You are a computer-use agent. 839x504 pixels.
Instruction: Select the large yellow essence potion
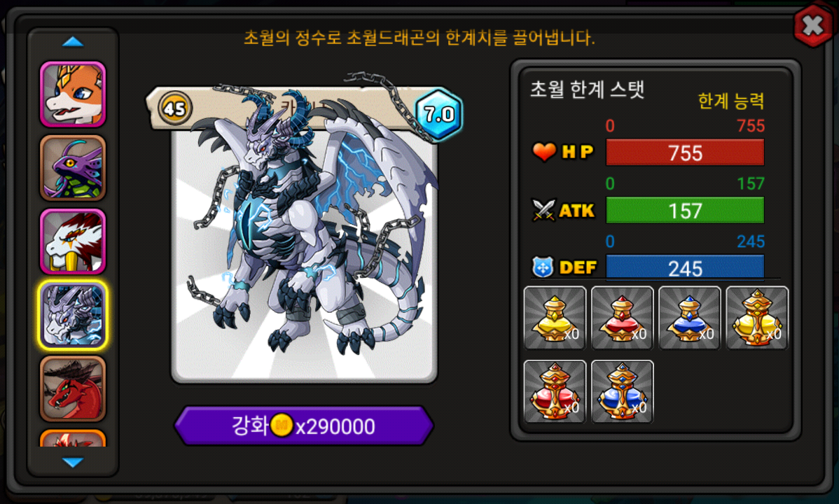pos(757,318)
